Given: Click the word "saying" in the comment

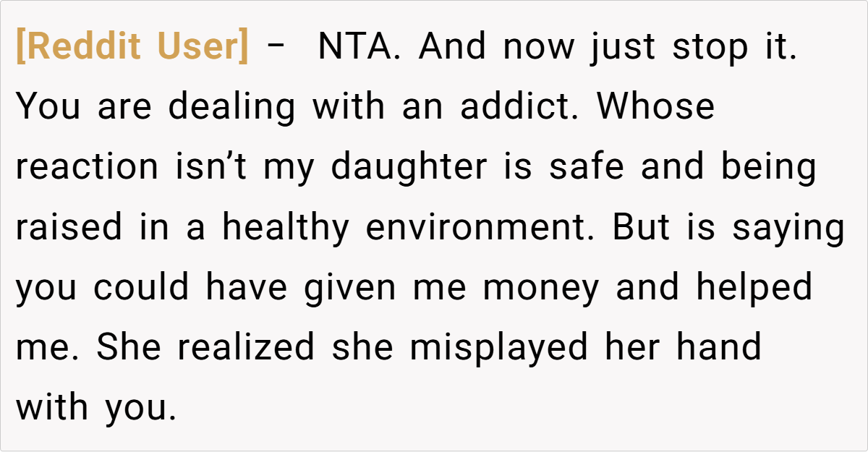Looking at the screenshot, I should pos(789,227).
